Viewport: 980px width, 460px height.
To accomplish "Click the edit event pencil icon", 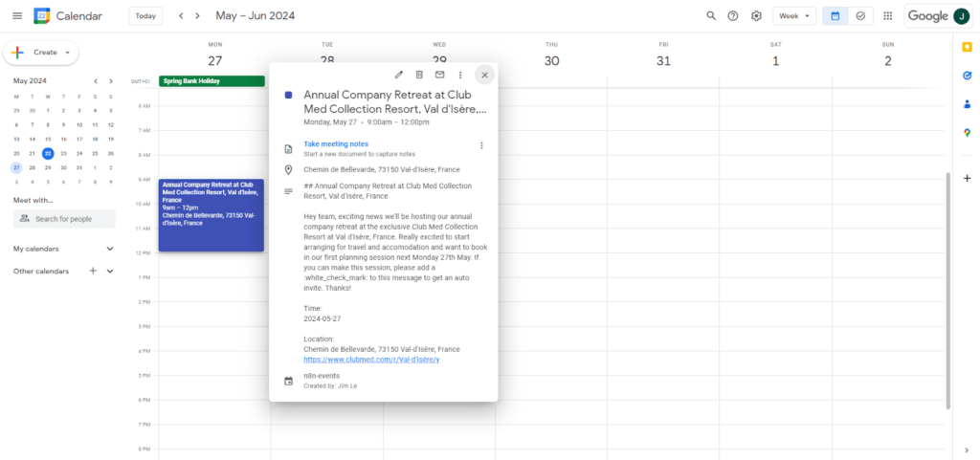I will pos(399,75).
